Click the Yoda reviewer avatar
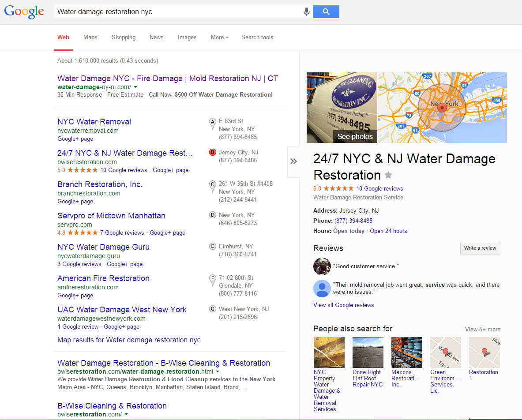The image size is (522, 420). point(322,266)
